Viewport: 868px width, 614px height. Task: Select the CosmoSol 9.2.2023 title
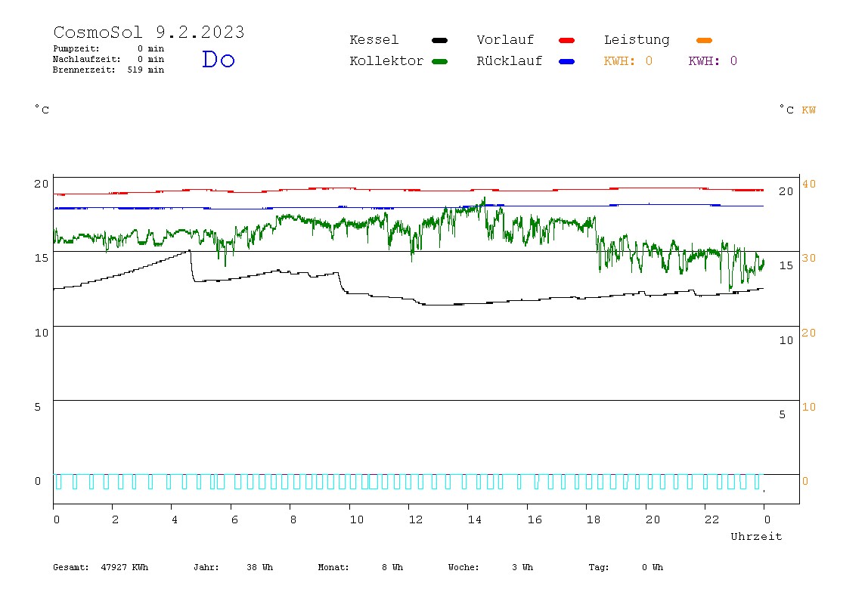(x=149, y=32)
